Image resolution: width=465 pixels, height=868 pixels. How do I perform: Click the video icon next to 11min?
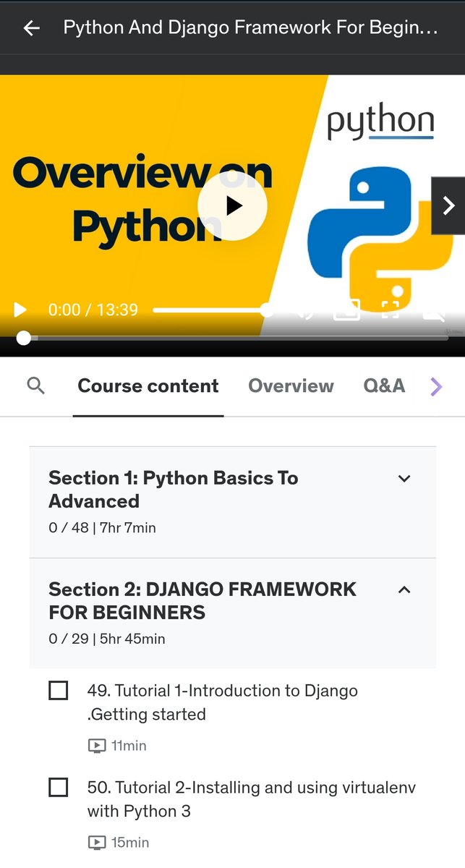(x=96, y=746)
